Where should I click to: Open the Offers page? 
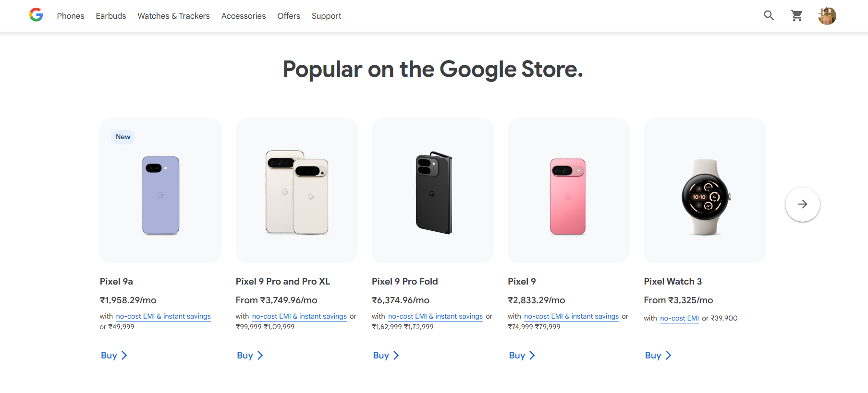(x=288, y=16)
